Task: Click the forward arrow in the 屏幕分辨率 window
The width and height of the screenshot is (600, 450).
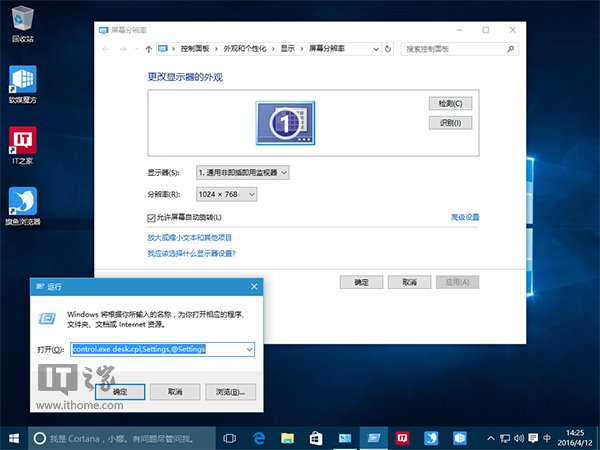Action: click(x=123, y=49)
